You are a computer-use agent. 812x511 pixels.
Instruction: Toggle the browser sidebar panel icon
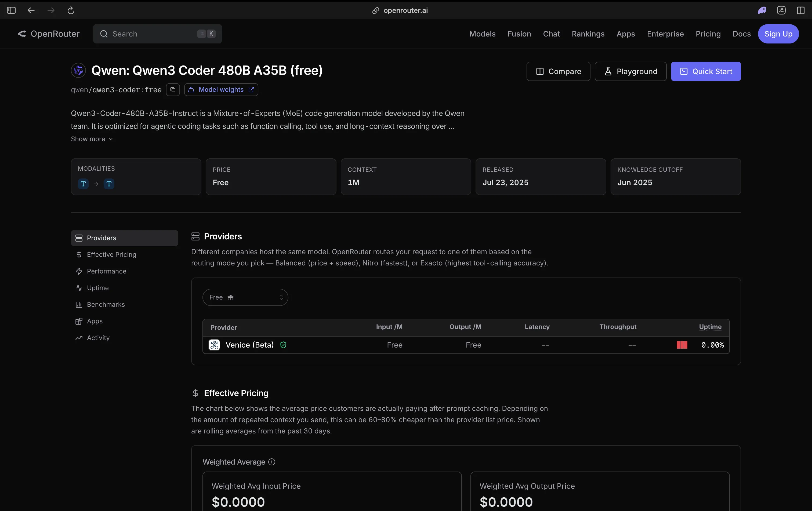11,10
